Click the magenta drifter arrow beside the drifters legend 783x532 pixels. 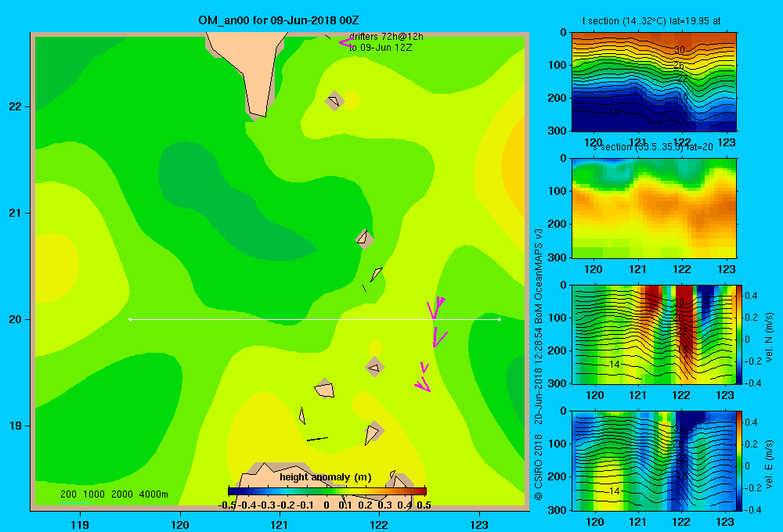pos(345,42)
